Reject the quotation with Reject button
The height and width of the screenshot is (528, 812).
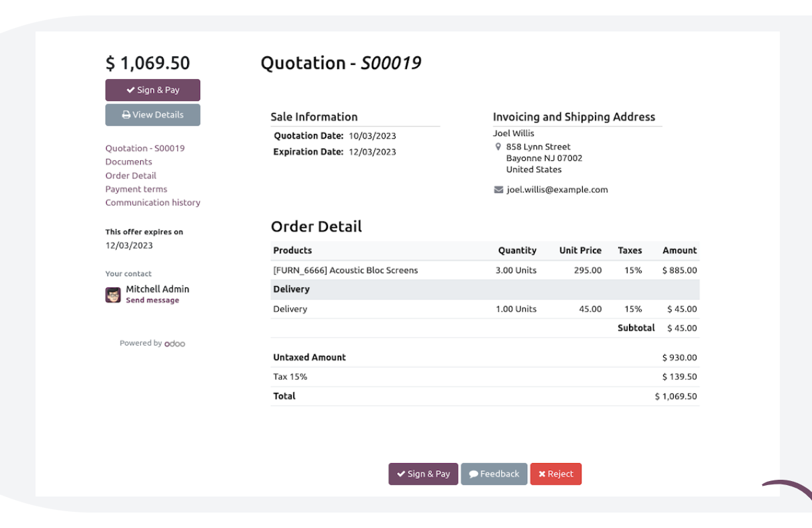[x=556, y=474]
